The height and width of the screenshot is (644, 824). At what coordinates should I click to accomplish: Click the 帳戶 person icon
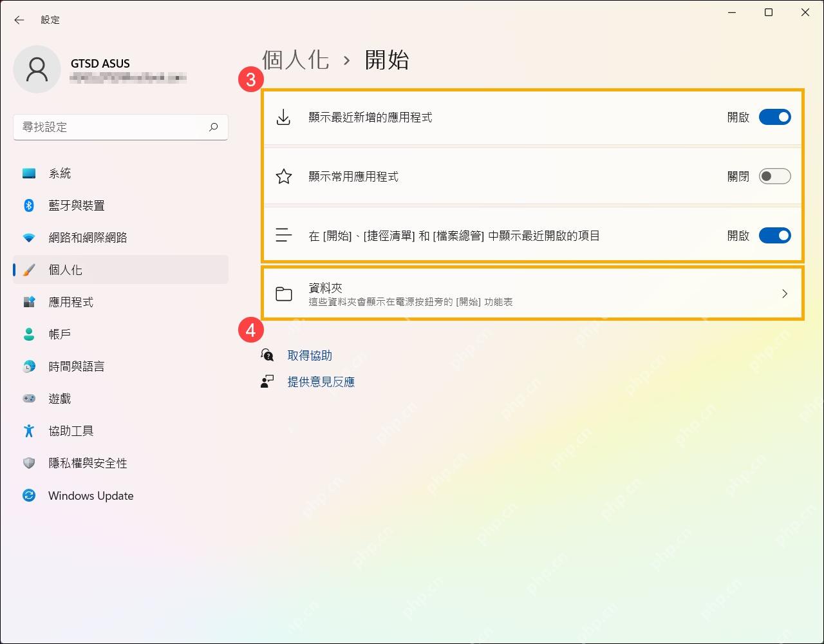[29, 334]
